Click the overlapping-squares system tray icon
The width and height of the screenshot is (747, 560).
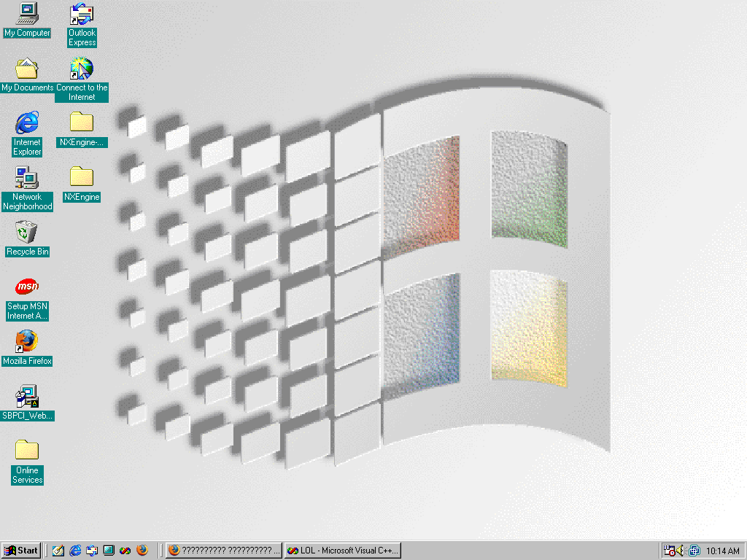pyautogui.click(x=694, y=551)
